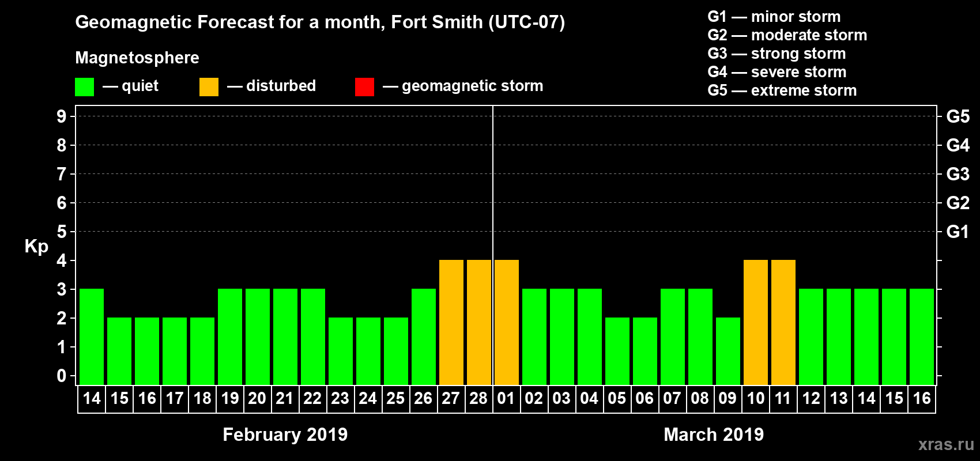980x461 pixels.
Task: Click the 'geomagnetic storm' legend label
Action: point(473,86)
